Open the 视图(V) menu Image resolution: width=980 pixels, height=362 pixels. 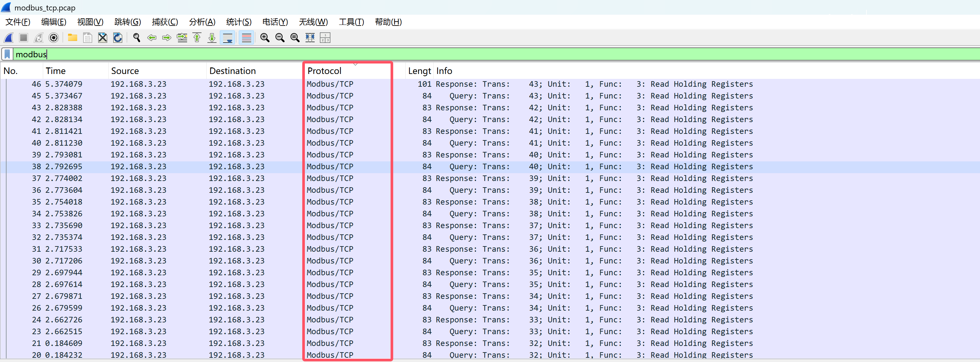pyautogui.click(x=90, y=22)
